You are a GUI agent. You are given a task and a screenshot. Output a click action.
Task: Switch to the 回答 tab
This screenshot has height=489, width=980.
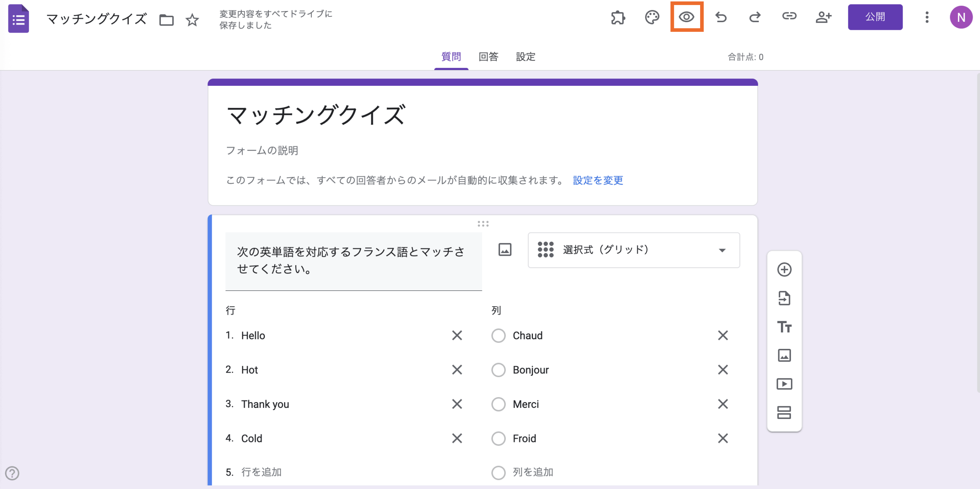click(488, 57)
